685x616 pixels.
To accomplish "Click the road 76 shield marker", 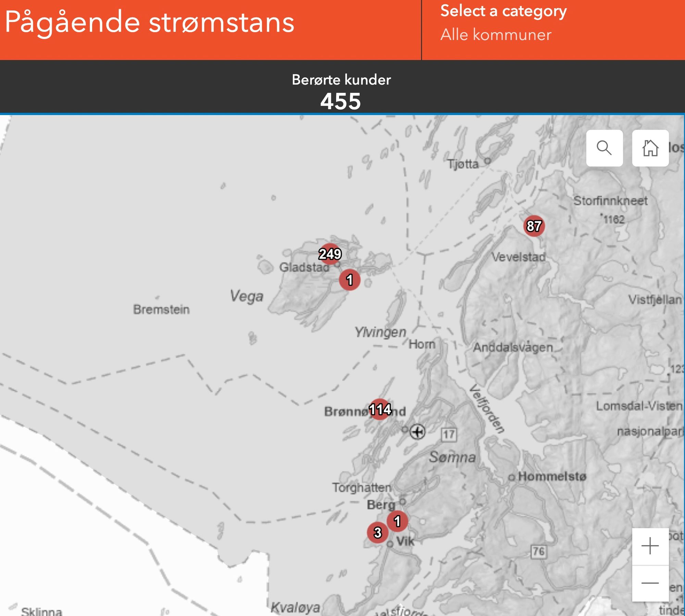I will (538, 551).
